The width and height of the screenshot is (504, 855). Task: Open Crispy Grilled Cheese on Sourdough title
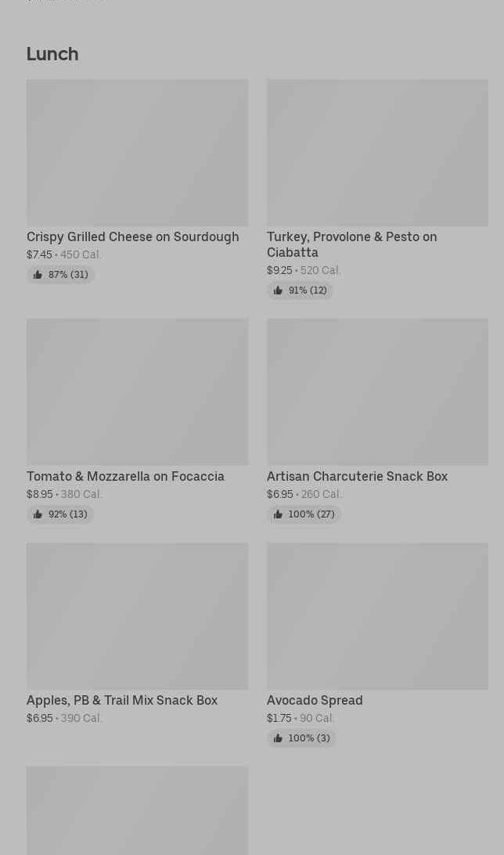click(x=132, y=236)
